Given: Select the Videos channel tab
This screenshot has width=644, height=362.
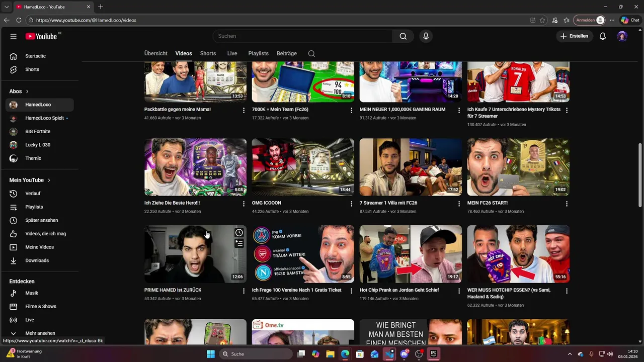Looking at the screenshot, I should tap(184, 53).
